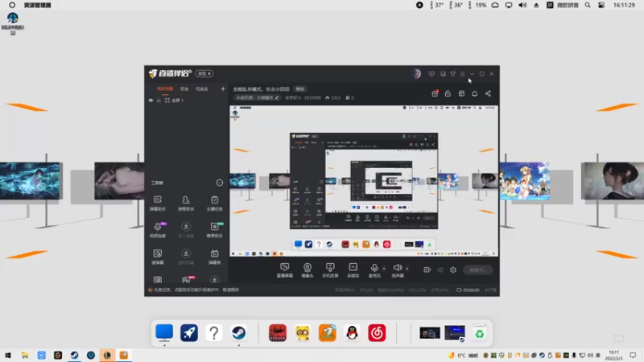Click the message icon next to avatar
The image size is (644, 362).
click(431, 74)
